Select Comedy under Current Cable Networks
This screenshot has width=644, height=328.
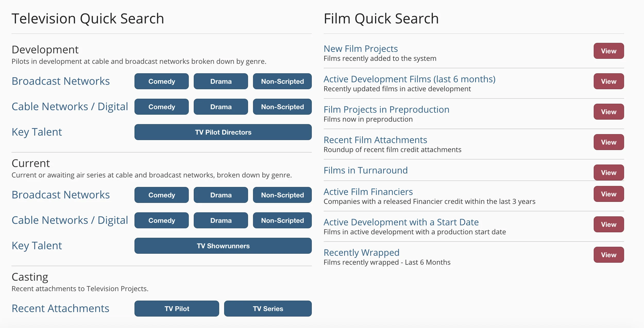point(162,220)
